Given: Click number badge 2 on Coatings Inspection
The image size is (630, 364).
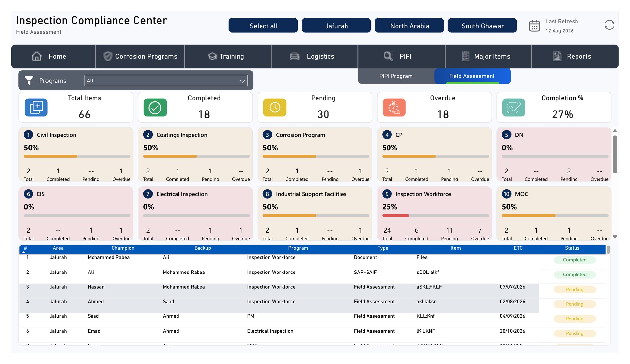Looking at the screenshot, I should pyautogui.click(x=148, y=135).
